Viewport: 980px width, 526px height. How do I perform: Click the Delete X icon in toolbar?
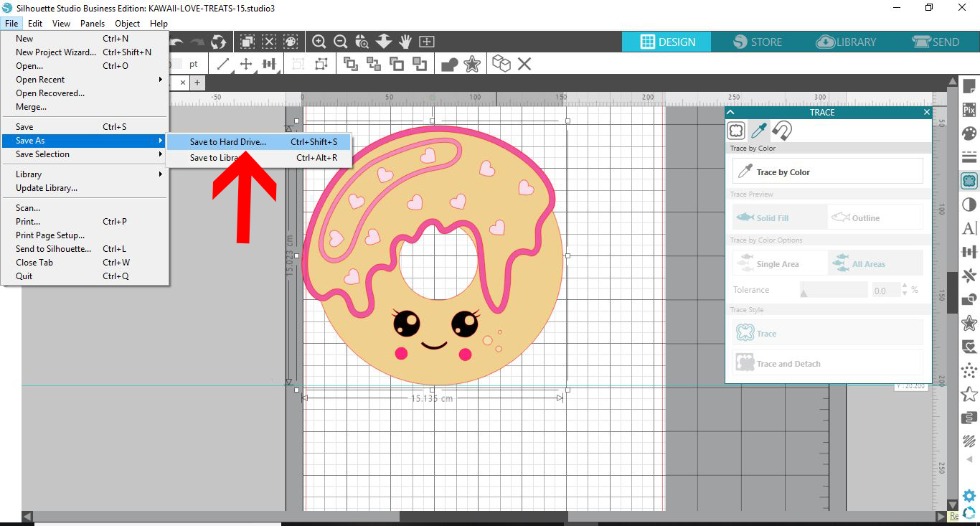coord(524,64)
